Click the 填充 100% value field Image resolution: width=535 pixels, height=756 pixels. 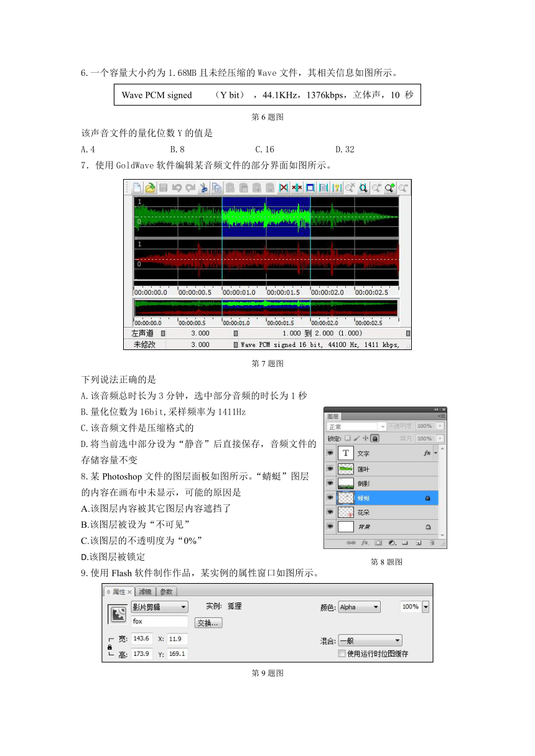[x=425, y=438]
